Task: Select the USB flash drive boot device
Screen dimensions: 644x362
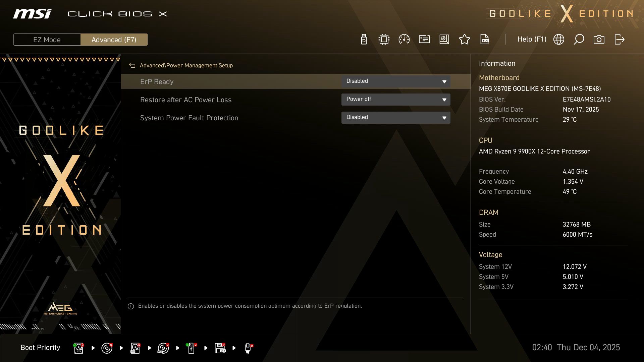Action: coord(191,348)
